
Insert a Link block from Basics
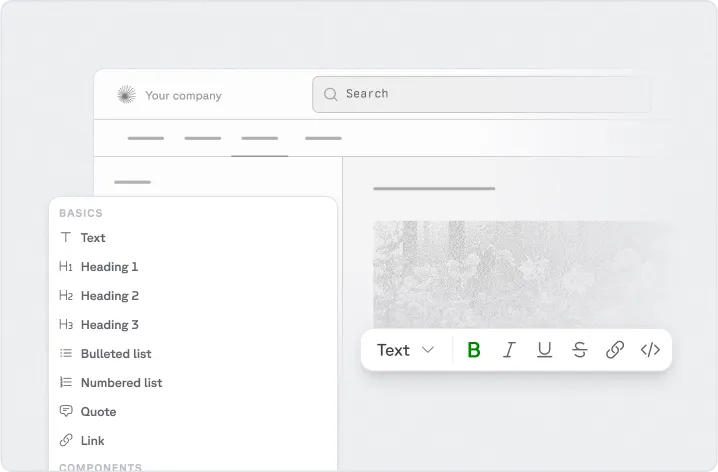tap(193, 440)
